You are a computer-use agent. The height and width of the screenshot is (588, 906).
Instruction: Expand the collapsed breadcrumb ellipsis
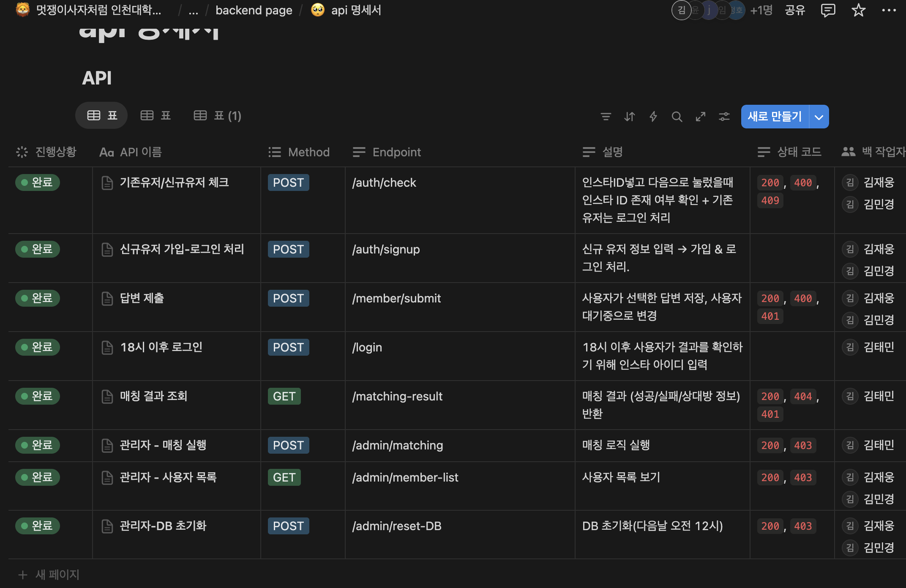(193, 11)
